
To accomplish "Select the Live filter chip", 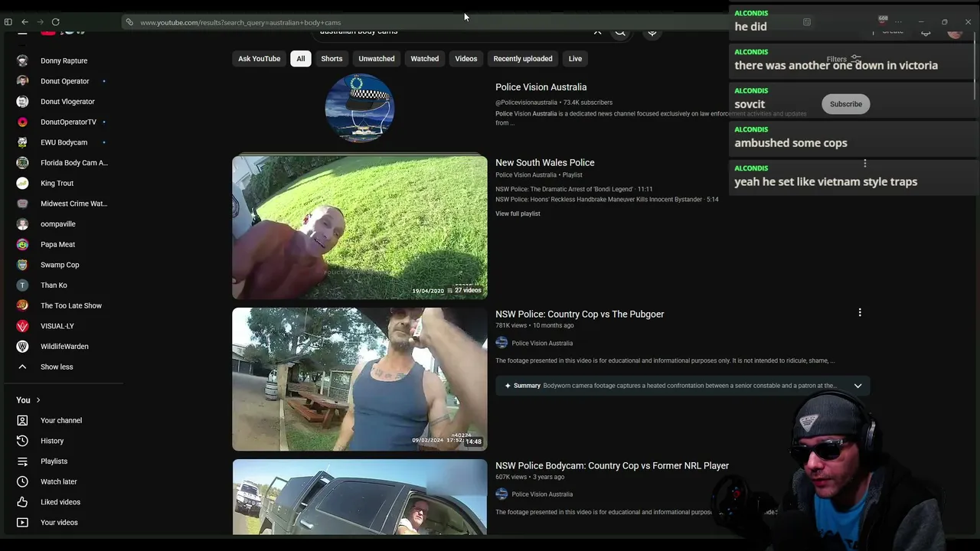I will click(575, 59).
